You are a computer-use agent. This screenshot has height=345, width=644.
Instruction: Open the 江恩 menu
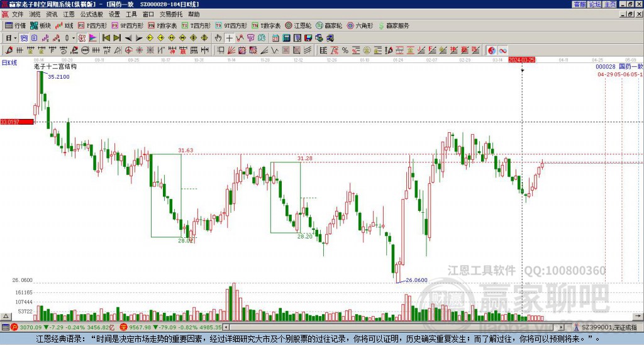click(x=69, y=14)
